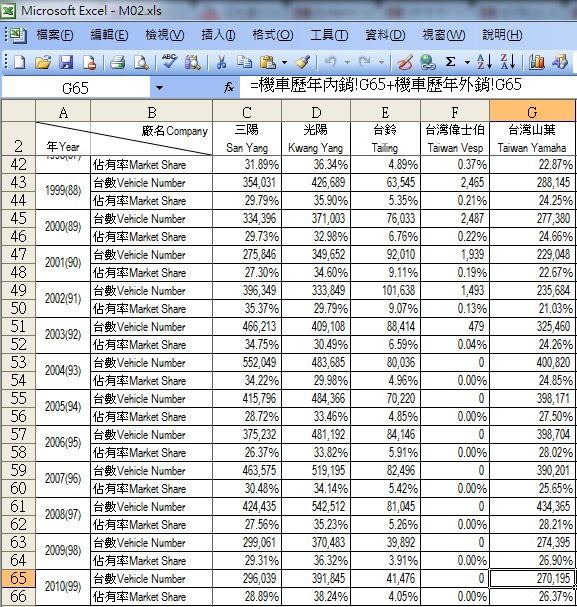The image size is (577, 607).
Task: Click year cell 2004(93)
Action: coord(63,371)
